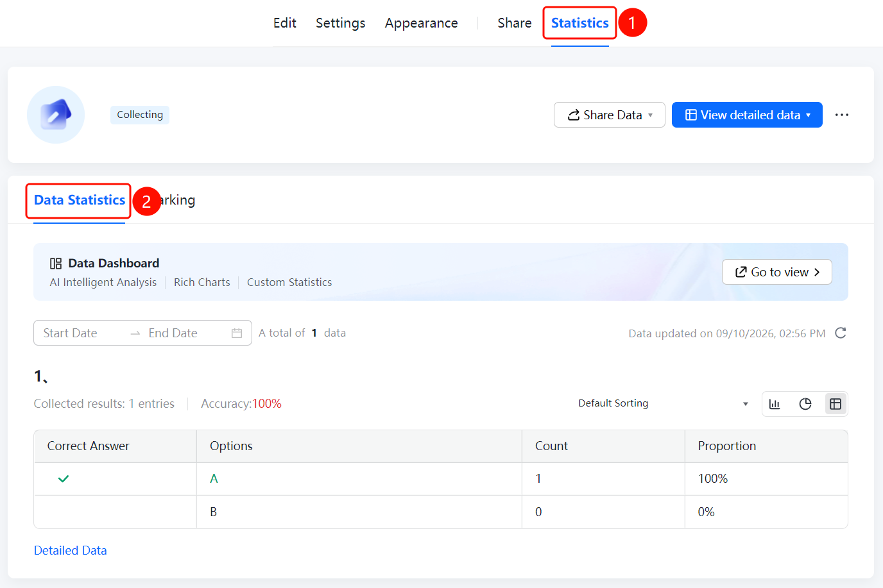The width and height of the screenshot is (883, 588).
Task: Click the End Date field
Action: coord(173,333)
